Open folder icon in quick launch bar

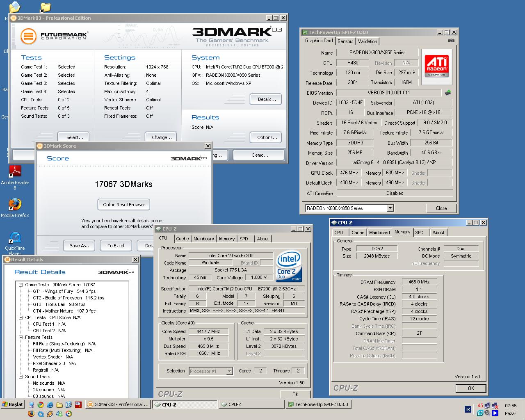click(x=59, y=405)
